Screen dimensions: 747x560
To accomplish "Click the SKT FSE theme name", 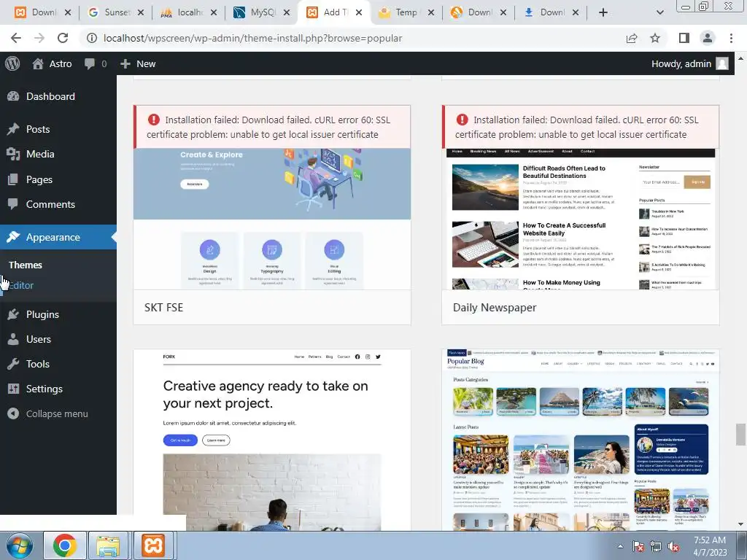I will click(x=164, y=308).
